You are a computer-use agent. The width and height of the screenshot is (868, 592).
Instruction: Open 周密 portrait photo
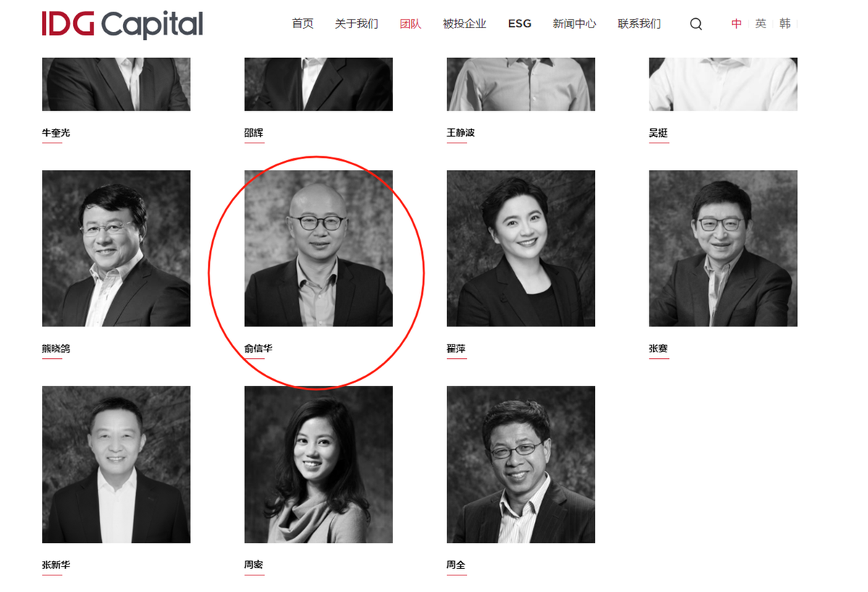click(319, 464)
